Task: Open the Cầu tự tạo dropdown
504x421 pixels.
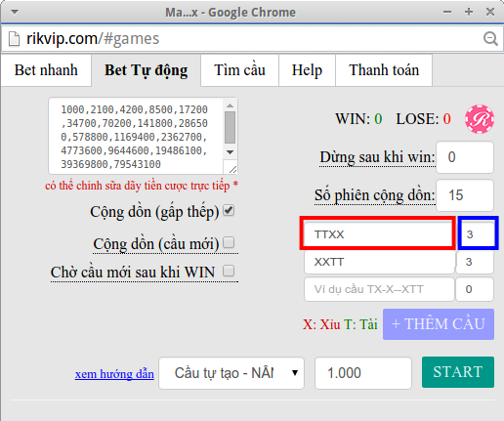Action: coord(231,373)
